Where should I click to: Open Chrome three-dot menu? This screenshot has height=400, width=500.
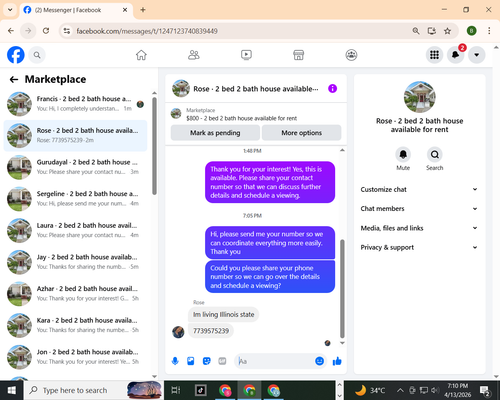pyautogui.click(x=489, y=31)
